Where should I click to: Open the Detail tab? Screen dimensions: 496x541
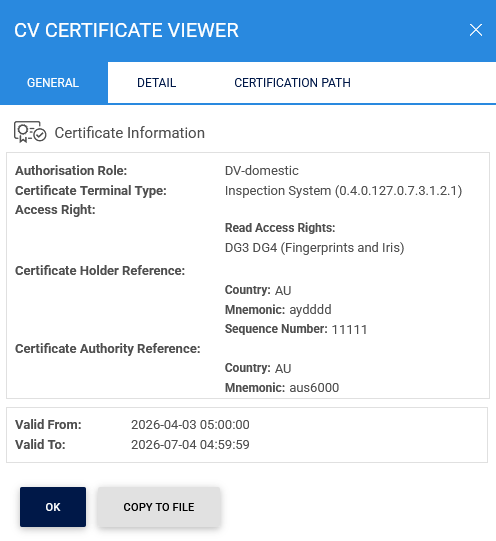click(x=157, y=83)
